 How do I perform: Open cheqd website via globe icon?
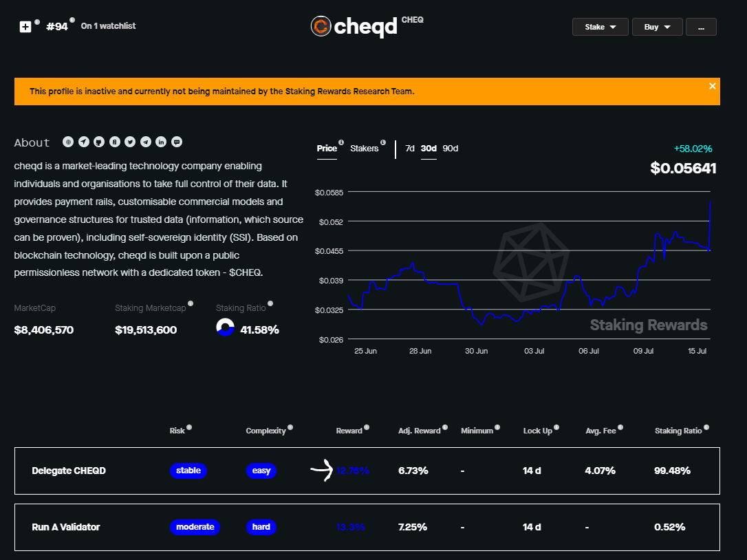68,142
